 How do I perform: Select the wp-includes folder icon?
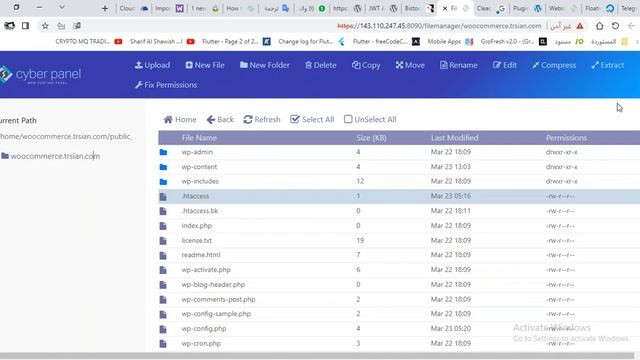[163, 182]
